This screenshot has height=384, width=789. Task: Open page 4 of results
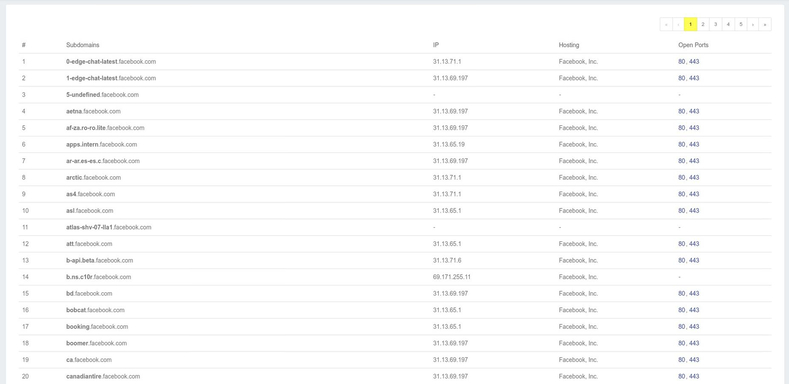click(728, 24)
